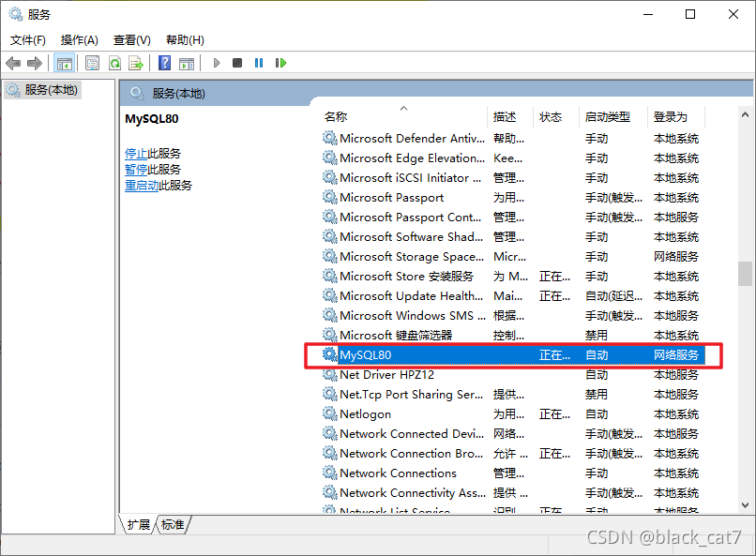Select Microsoft Windows SMS service
The width and height of the screenshot is (756, 556).
(513, 316)
